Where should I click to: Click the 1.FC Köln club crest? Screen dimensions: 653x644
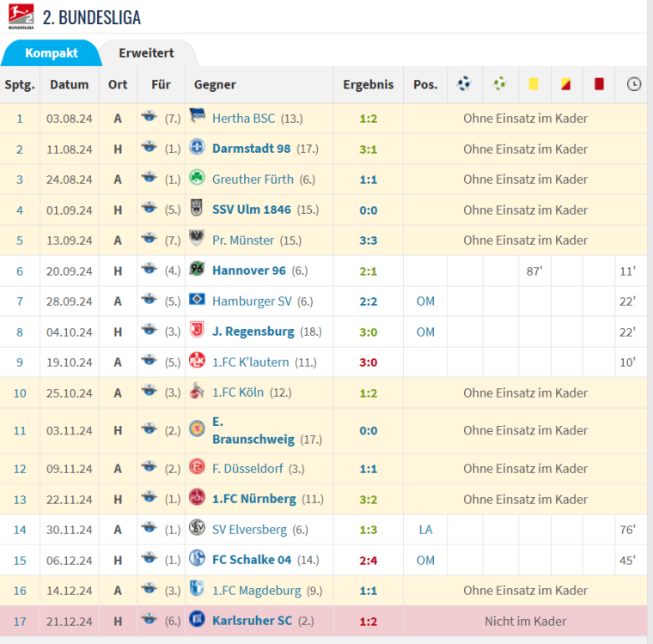pos(197,392)
